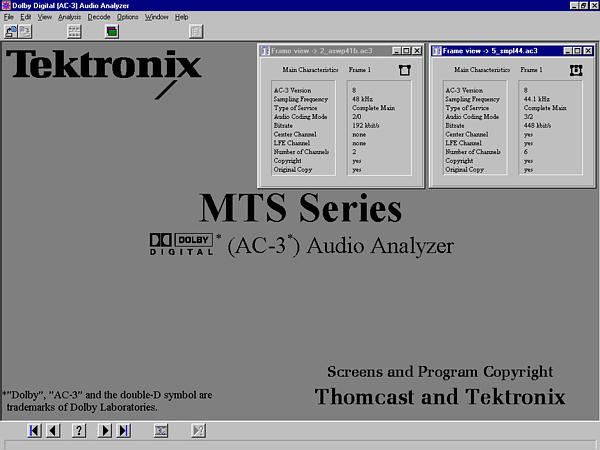Click '448 kbit/s' bitrate value
This screenshot has height=450, width=600.
537,126
